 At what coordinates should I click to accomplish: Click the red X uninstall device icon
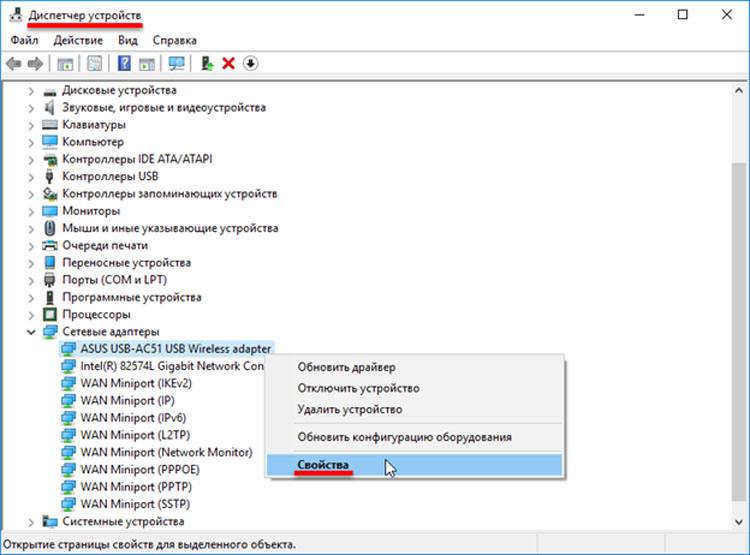pos(228,63)
